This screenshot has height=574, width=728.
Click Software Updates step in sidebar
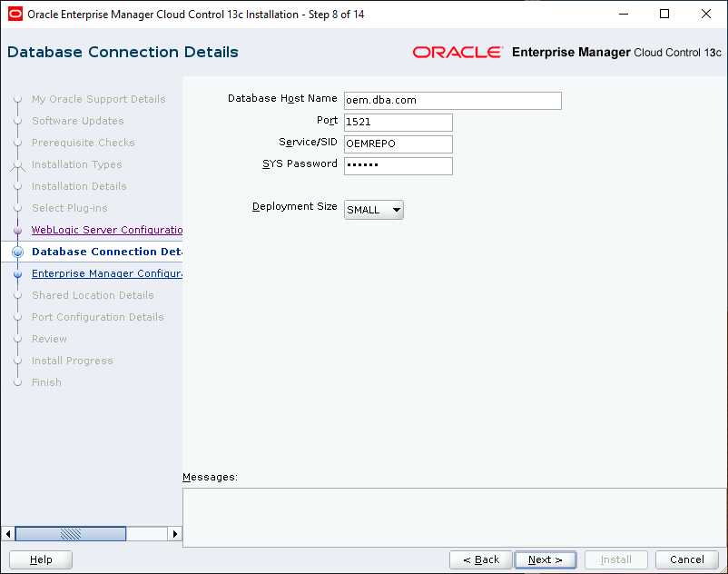(77, 121)
